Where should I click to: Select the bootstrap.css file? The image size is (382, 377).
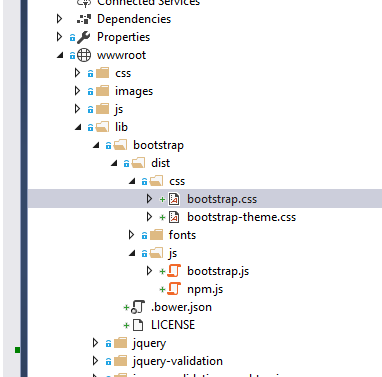click(x=222, y=199)
